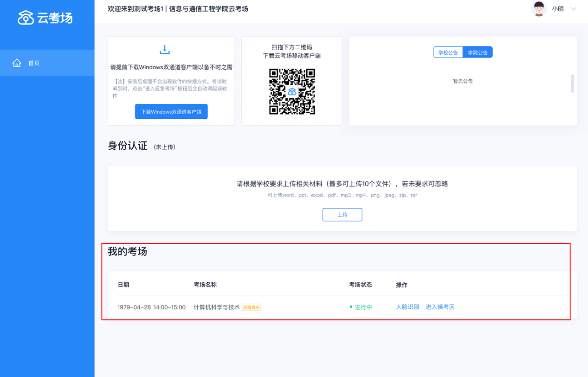Viewport: 588px width, 377px height.
Task: Expand the user menu chevron beside 小明
Action: click(x=573, y=9)
